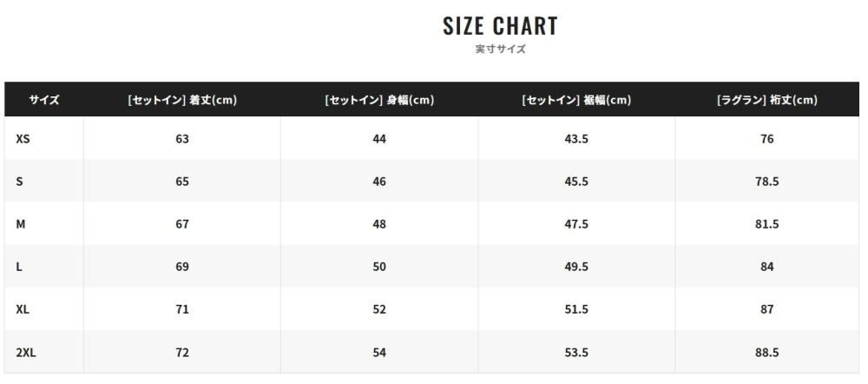Click the 着丈 value 71 for size XL
The height and width of the screenshot is (384, 868).
click(x=182, y=309)
